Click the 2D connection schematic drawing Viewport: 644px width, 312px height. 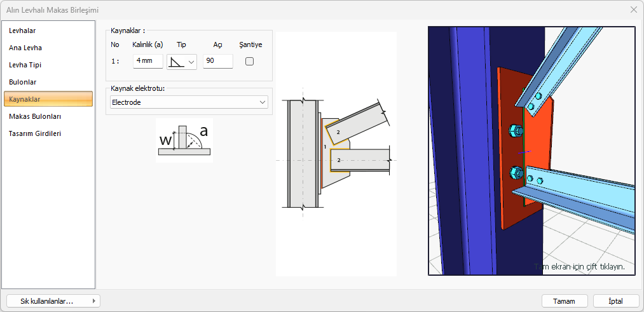tap(336, 154)
